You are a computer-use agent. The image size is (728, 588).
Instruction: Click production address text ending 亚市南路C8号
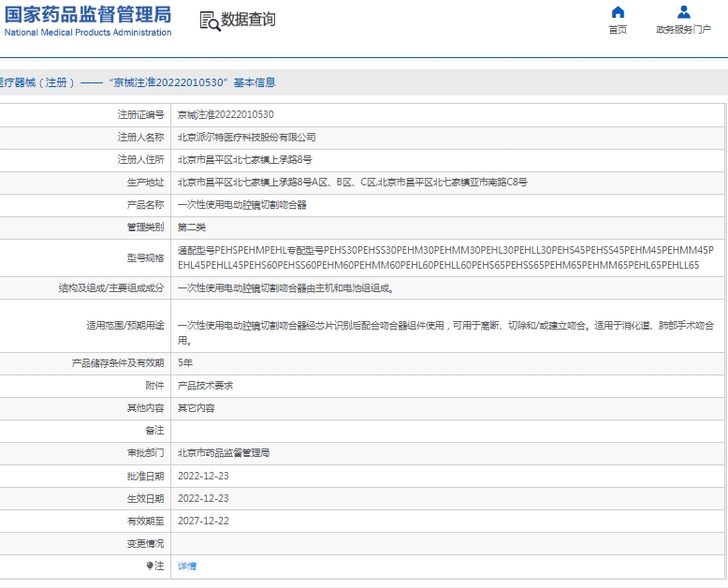click(x=353, y=182)
